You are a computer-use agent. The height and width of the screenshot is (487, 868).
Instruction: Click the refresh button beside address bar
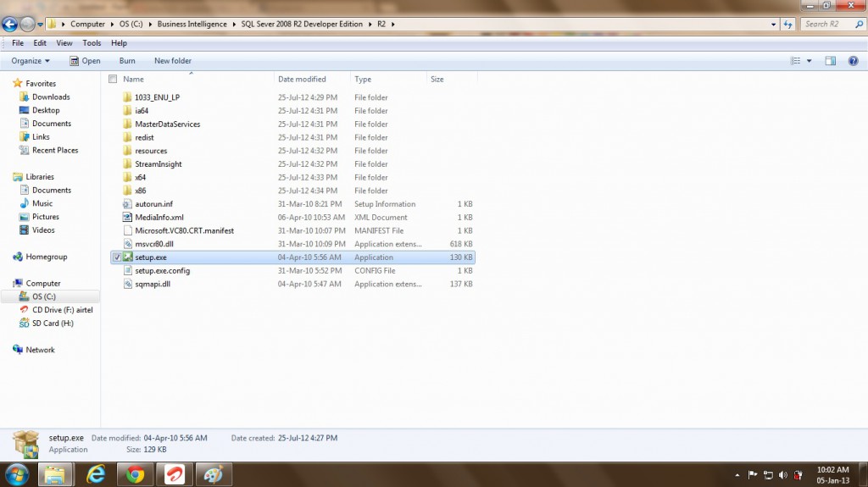[x=787, y=25]
